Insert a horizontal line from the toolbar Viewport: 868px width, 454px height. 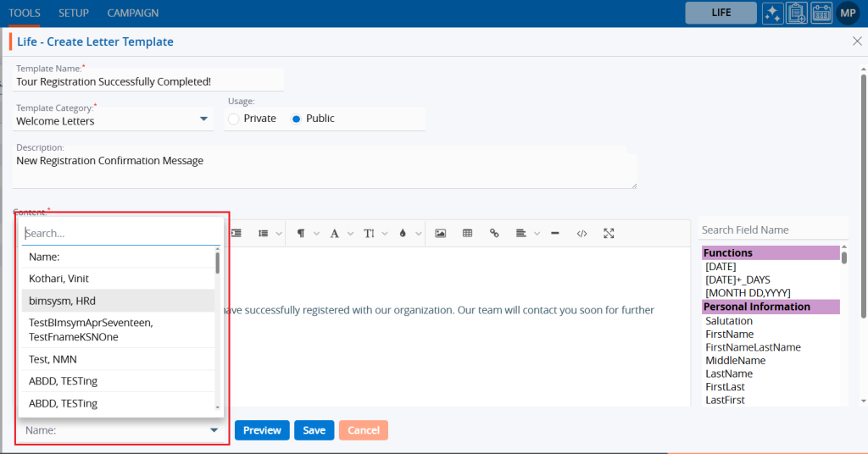click(x=554, y=234)
